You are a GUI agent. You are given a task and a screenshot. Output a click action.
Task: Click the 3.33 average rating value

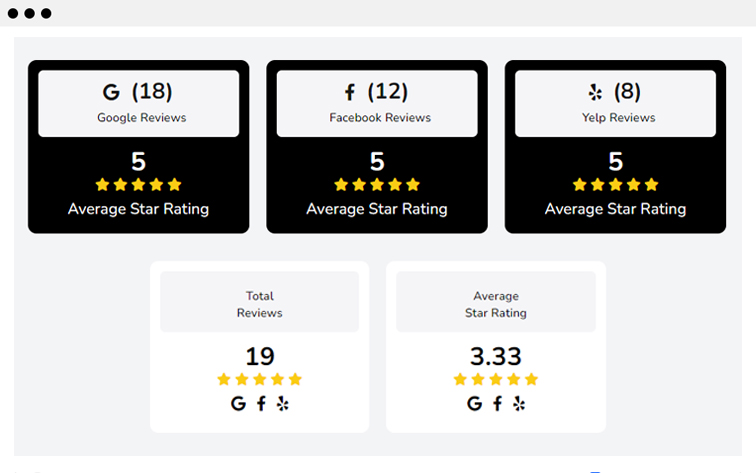click(x=496, y=356)
